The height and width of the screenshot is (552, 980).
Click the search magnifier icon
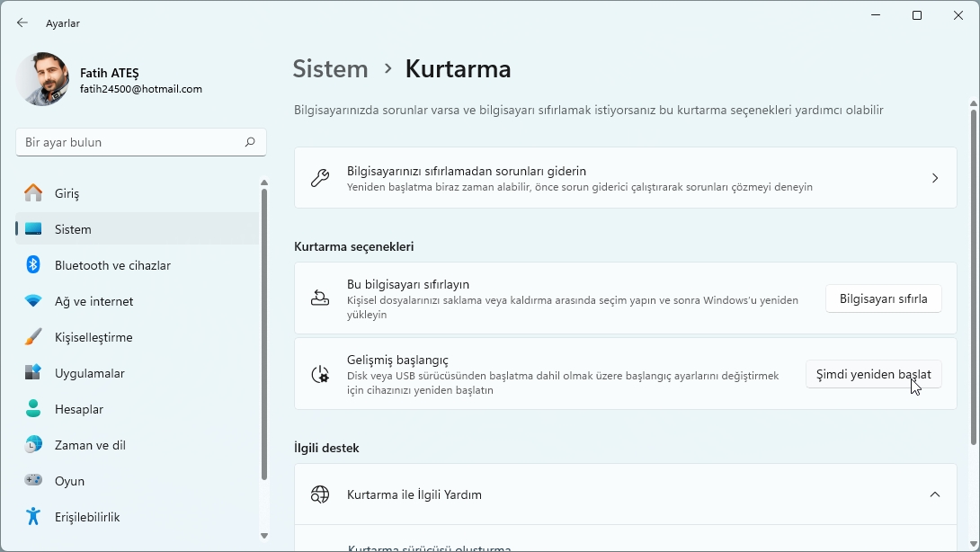point(249,142)
